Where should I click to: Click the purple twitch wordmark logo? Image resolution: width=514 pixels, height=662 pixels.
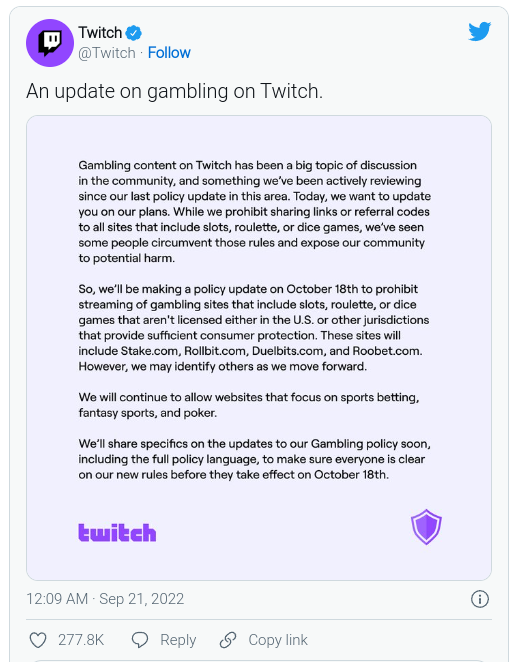click(x=117, y=532)
